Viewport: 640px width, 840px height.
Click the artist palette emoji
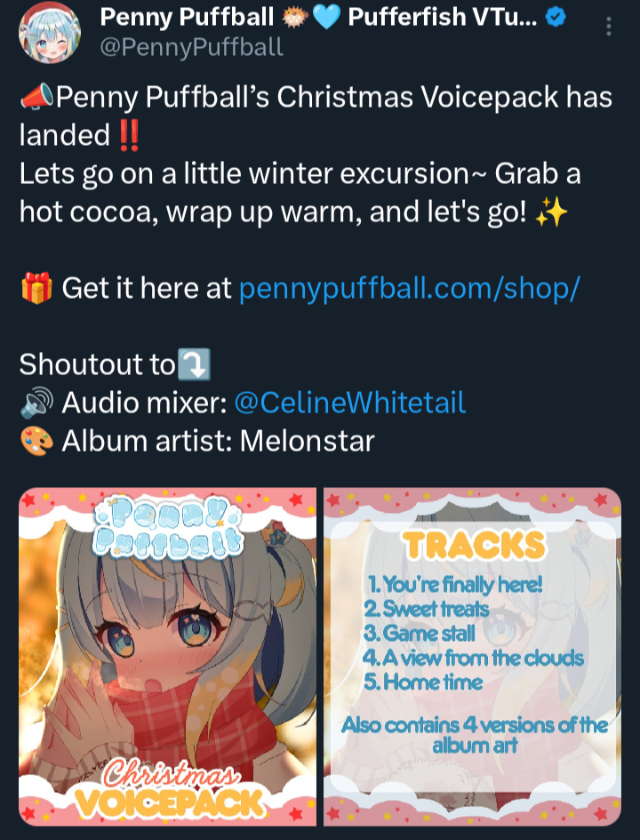36,441
